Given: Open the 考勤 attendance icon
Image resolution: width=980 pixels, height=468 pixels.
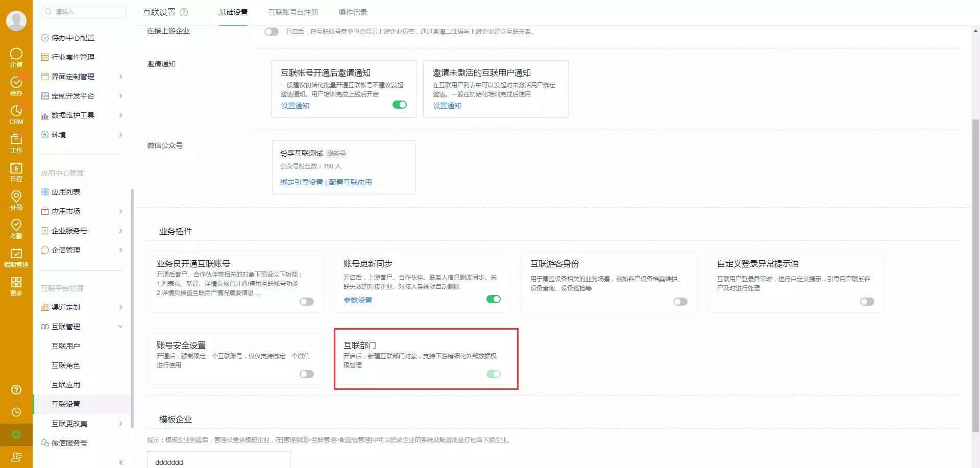Looking at the screenshot, I should (x=16, y=226).
